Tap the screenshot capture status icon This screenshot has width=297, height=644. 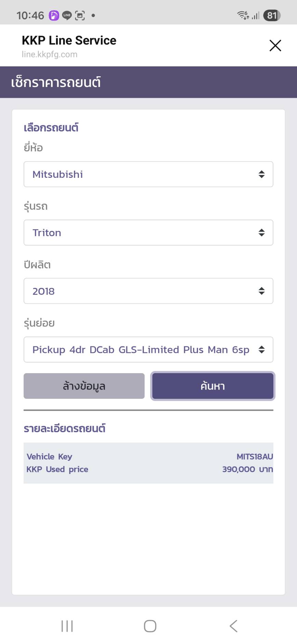pos(80,15)
